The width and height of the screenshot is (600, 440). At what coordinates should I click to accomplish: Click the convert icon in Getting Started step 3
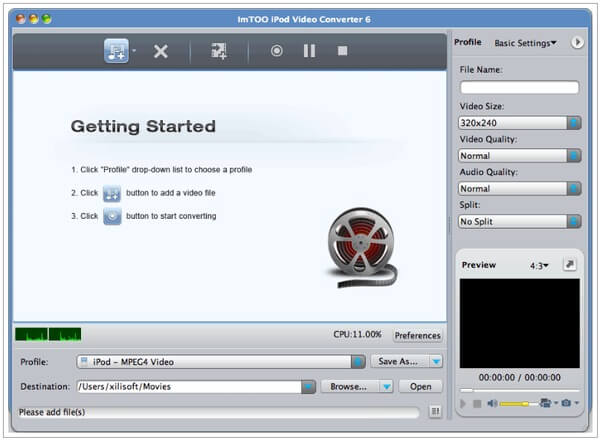[x=112, y=217]
